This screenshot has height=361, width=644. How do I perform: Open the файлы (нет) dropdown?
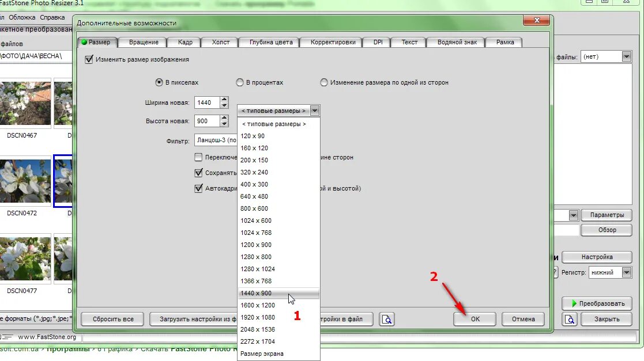tap(626, 56)
